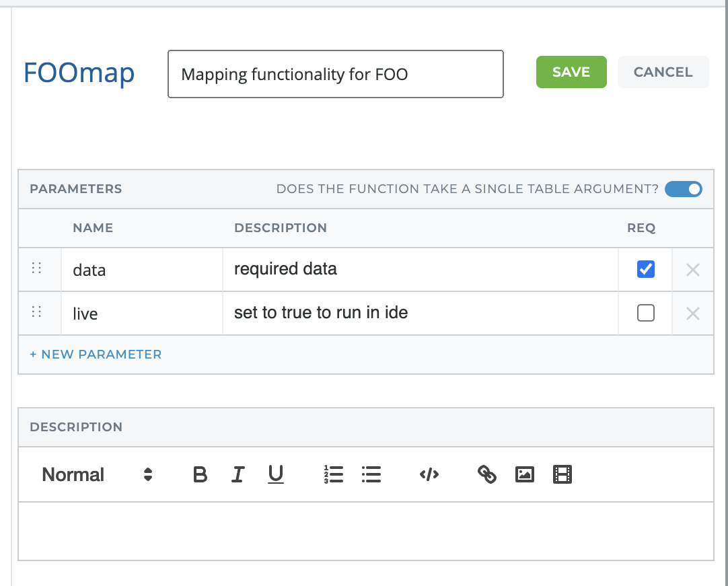Screen dimensions: 728x586
Task: Insert a video into description
Action: (562, 475)
